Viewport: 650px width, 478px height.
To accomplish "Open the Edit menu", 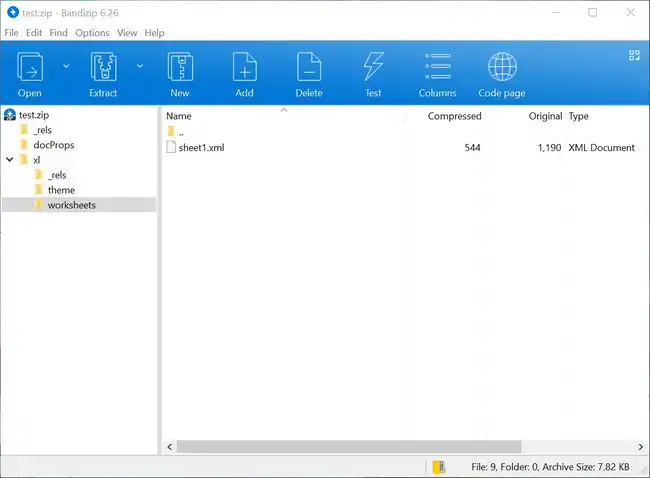I will coord(34,33).
